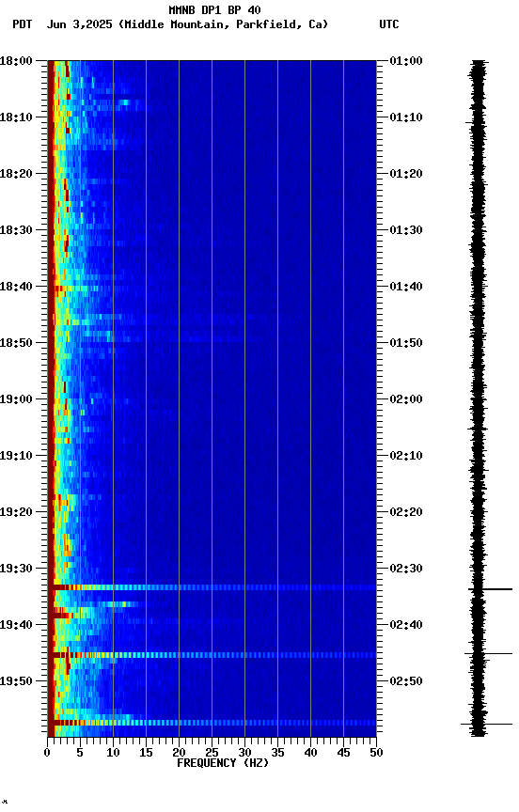The image size is (519, 812).
Task: Click the broadband event stripe near 19:33
Action: tap(212, 587)
